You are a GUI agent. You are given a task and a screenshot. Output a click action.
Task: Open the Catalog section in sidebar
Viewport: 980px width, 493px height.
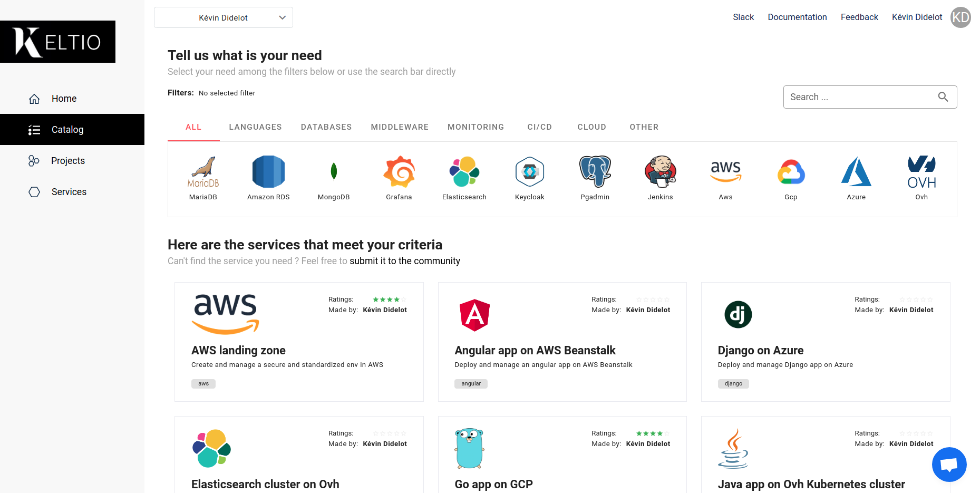pos(67,129)
